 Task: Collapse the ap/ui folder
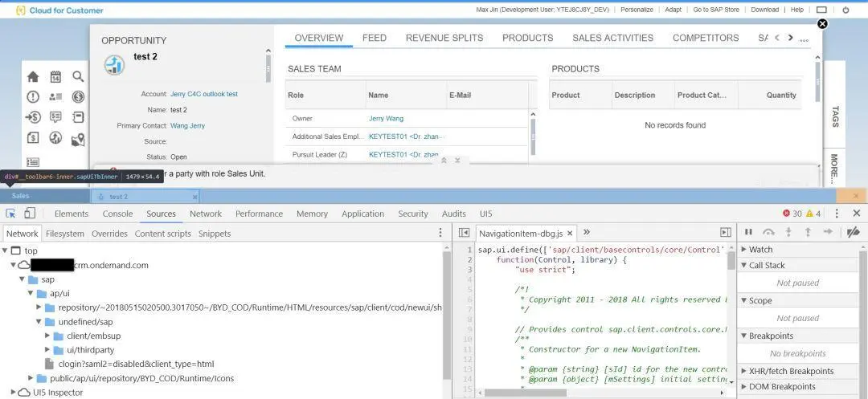pos(31,294)
